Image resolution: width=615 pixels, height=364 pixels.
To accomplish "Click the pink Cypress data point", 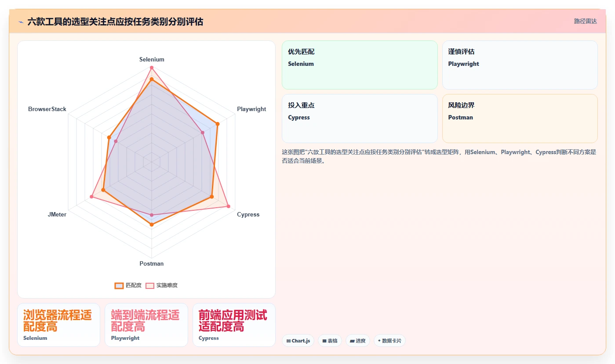I will click(x=228, y=206).
